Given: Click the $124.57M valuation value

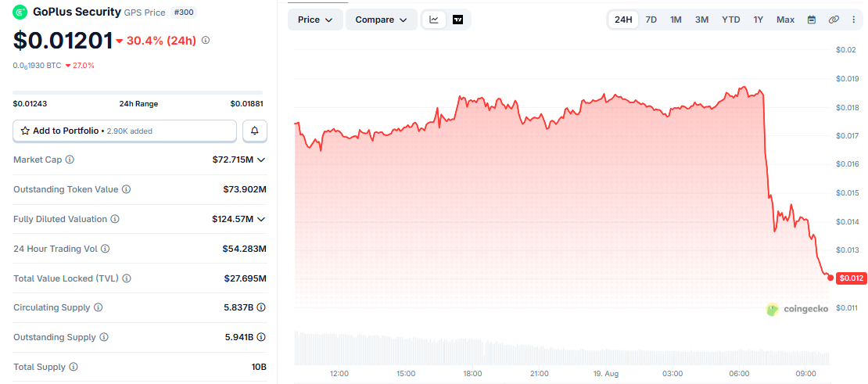Looking at the screenshot, I should click(232, 219).
